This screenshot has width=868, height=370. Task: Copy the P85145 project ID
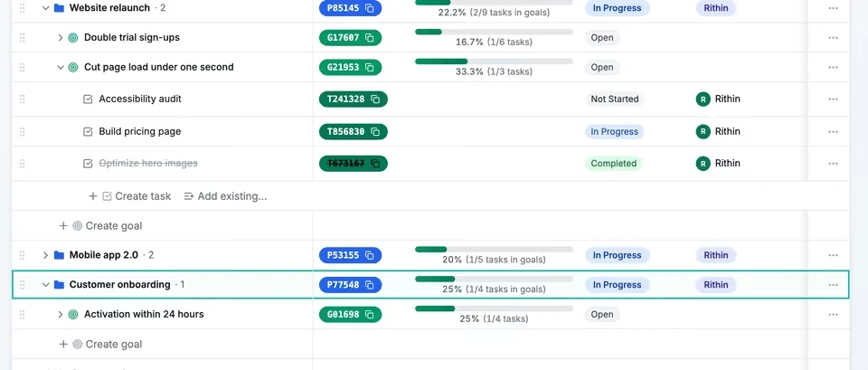tap(370, 8)
